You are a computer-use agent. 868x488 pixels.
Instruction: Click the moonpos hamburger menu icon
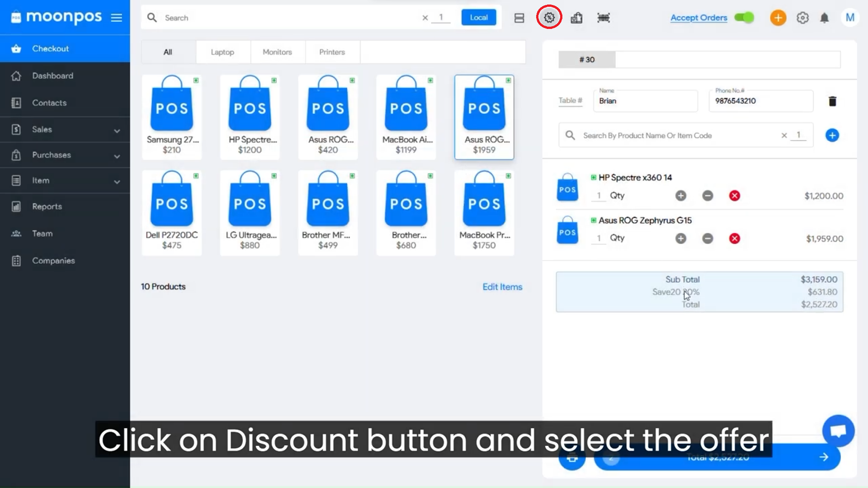[117, 18]
